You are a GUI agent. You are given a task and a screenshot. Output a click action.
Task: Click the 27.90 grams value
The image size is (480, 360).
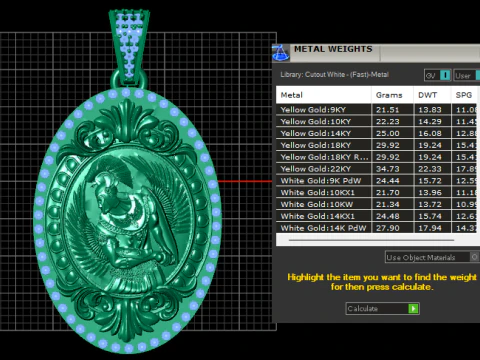pyautogui.click(x=387, y=228)
